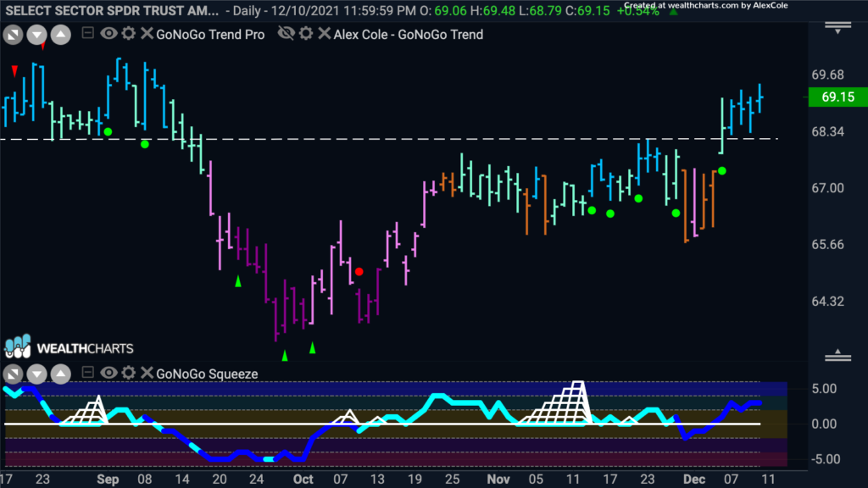Move the Squeeze pane down with the arrow
Viewport: 868px width, 488px height.
37,374
